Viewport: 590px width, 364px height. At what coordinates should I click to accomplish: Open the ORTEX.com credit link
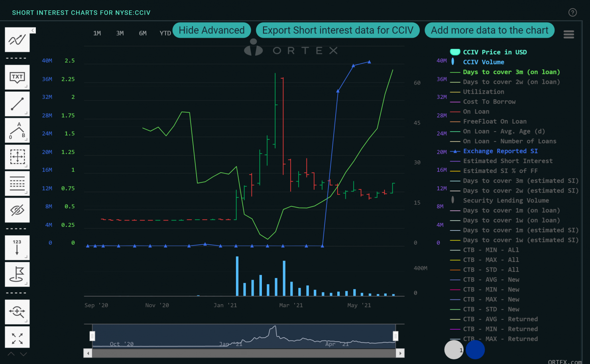564,362
